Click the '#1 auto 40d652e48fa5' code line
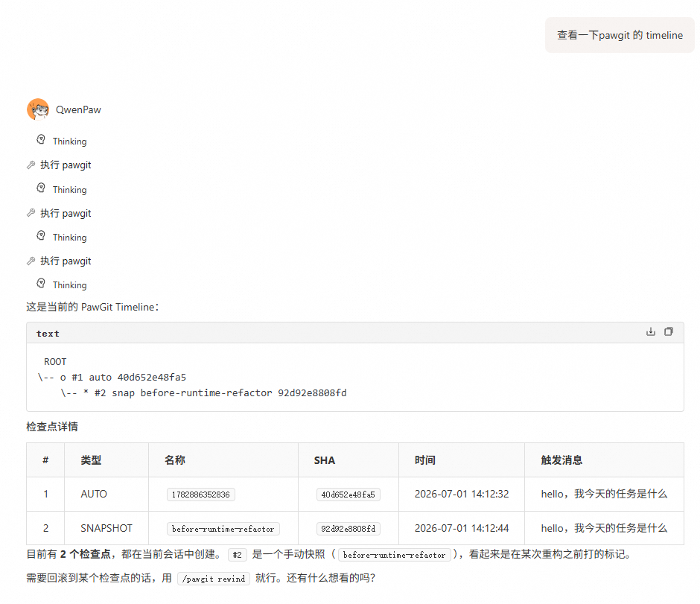This screenshot has height=604, width=700. point(112,378)
